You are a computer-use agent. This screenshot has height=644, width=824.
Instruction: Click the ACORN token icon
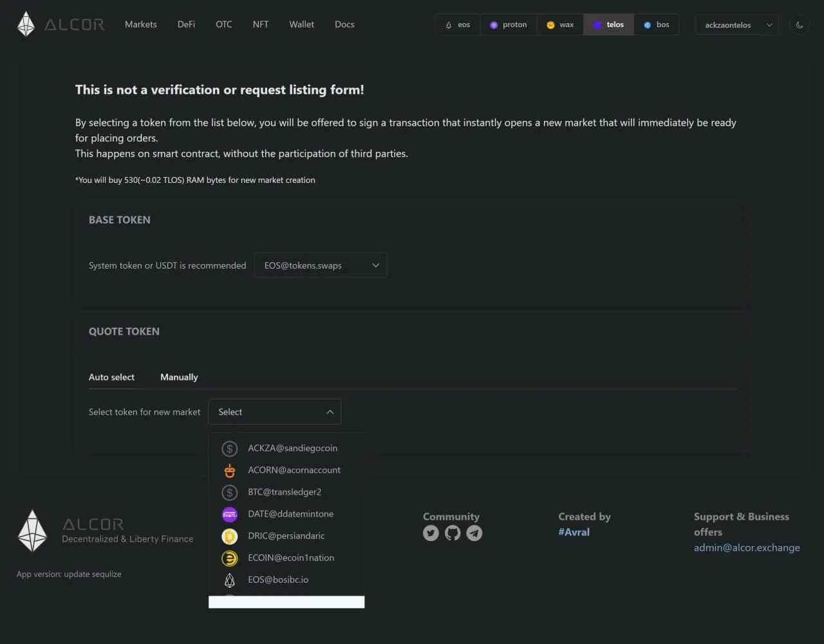230,471
